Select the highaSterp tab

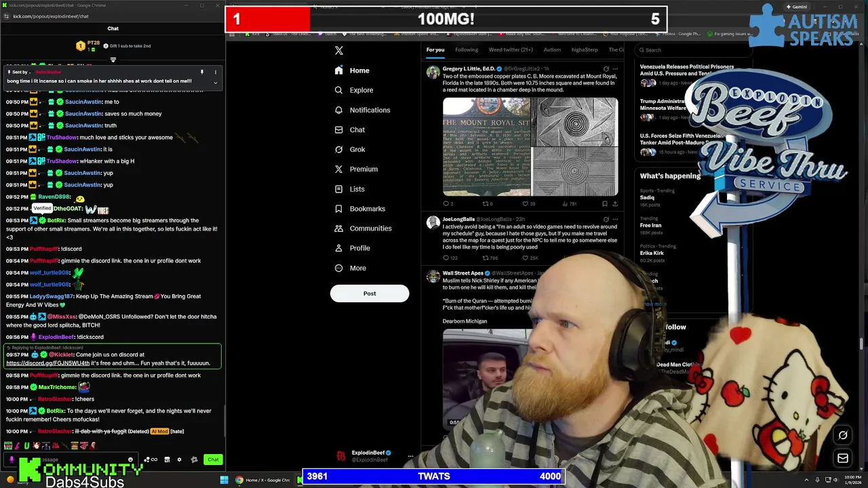[585, 49]
